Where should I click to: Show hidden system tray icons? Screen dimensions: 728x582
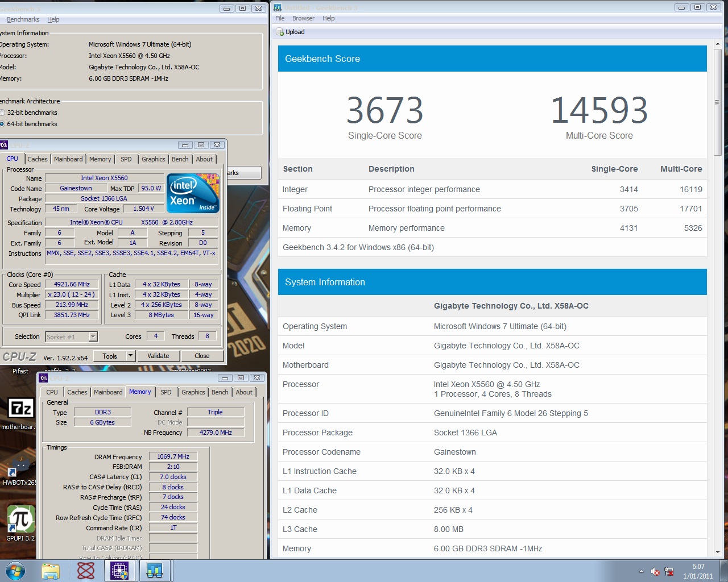pyautogui.click(x=641, y=572)
